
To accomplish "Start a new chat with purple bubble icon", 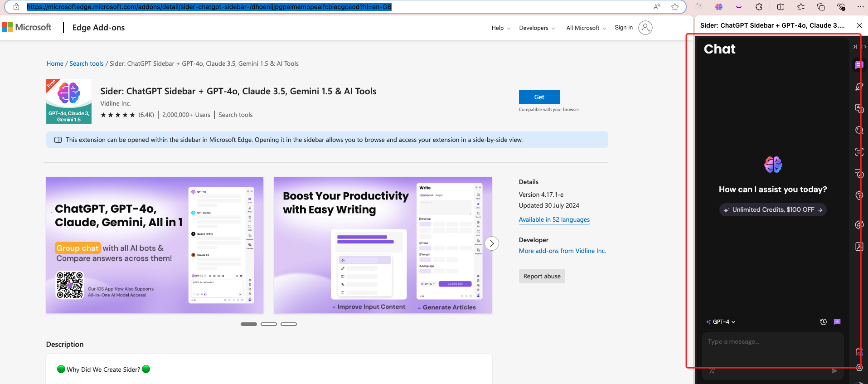I will [x=837, y=322].
